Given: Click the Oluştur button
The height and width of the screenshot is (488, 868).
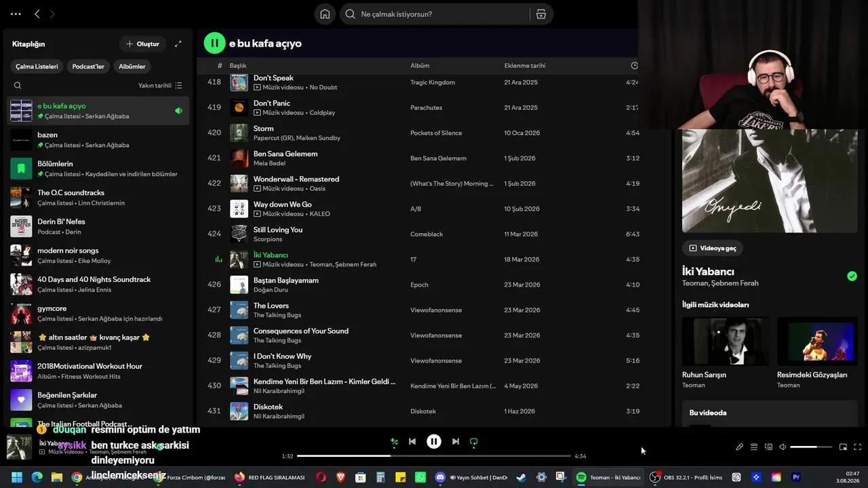Looking at the screenshot, I should [x=142, y=44].
